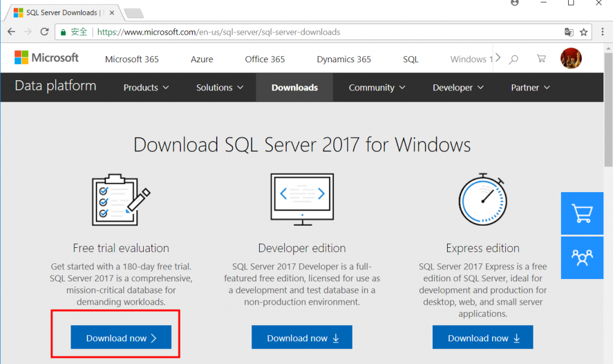Viewport: 613px width, 364px height.
Task: Click the blue community people button
Action: [x=582, y=257]
